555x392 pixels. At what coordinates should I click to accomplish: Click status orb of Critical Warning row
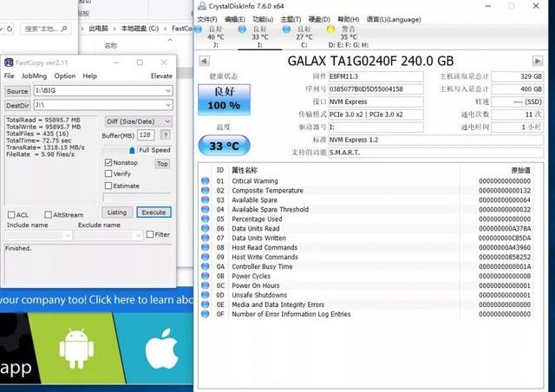coord(206,180)
